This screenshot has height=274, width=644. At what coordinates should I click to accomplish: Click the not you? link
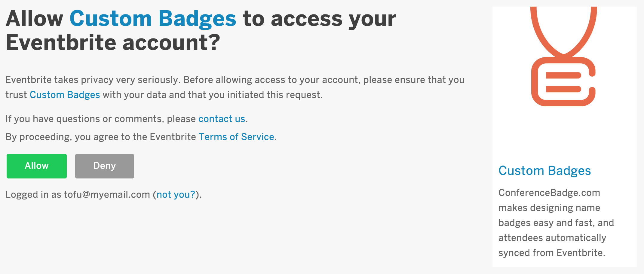176,195
